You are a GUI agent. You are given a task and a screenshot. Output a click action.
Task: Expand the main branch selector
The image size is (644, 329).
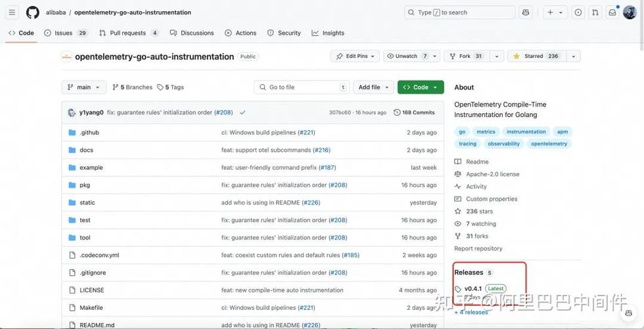coord(84,87)
